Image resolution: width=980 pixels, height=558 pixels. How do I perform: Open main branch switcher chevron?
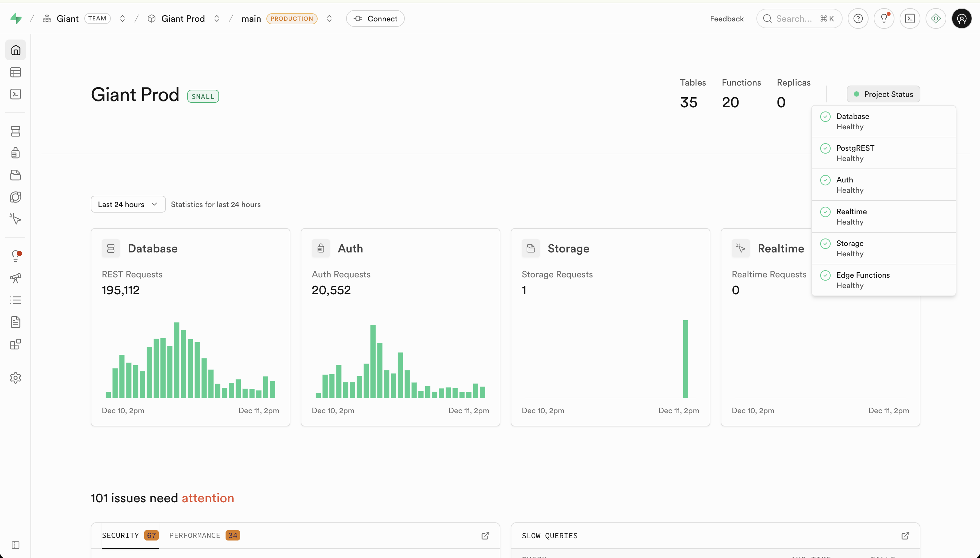click(329, 18)
